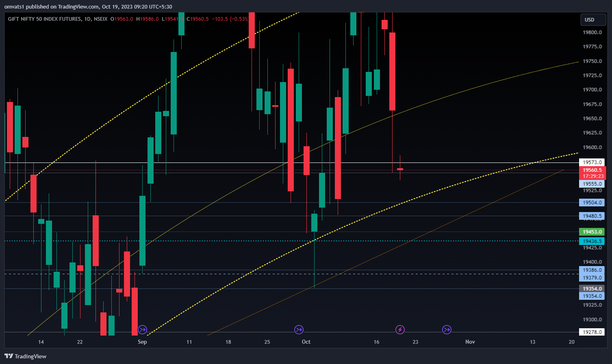
Task: Open the USD currency selector
Action: click(593, 19)
